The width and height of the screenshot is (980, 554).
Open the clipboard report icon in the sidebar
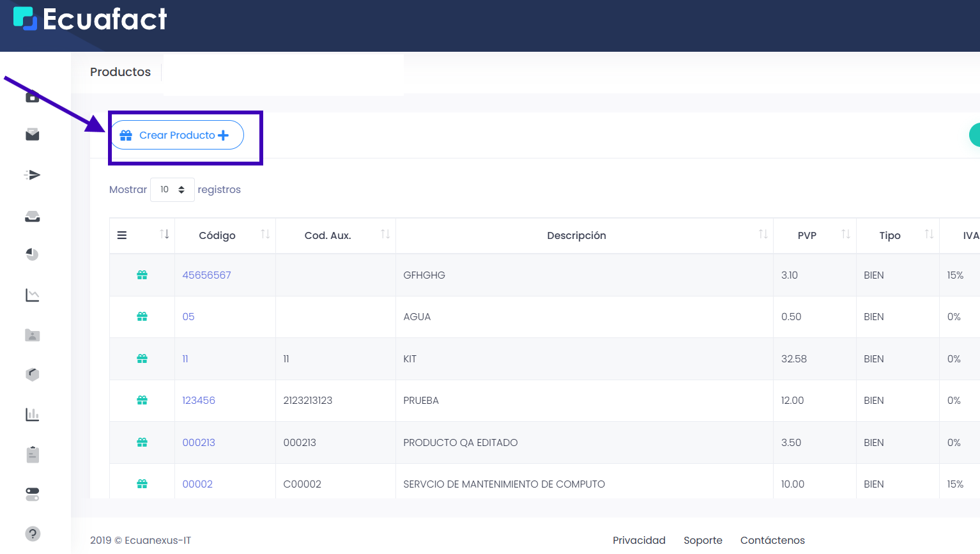[32, 454]
